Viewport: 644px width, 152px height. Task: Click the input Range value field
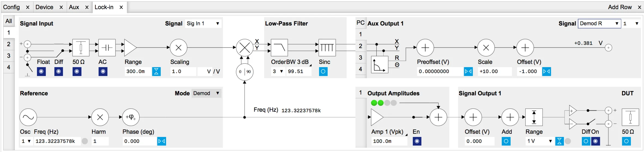138,71
